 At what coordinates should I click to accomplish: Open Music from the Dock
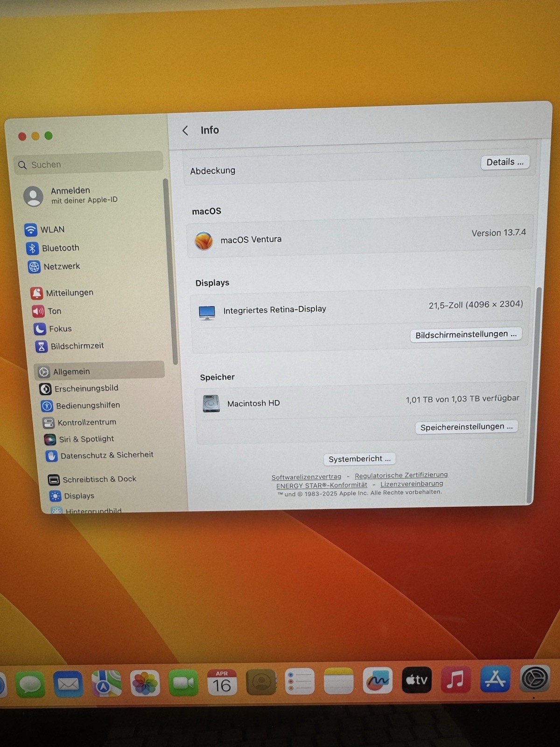coord(455,679)
